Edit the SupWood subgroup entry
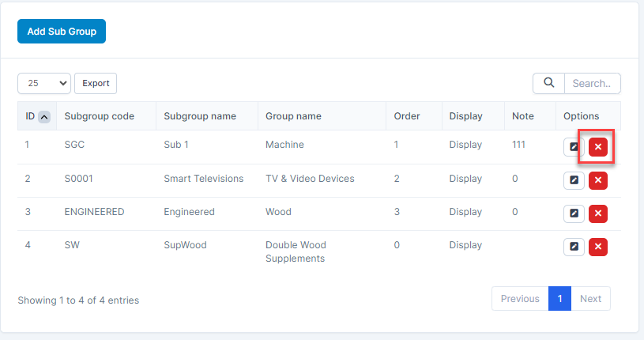Screen dimensions: 644x340 point(574,247)
